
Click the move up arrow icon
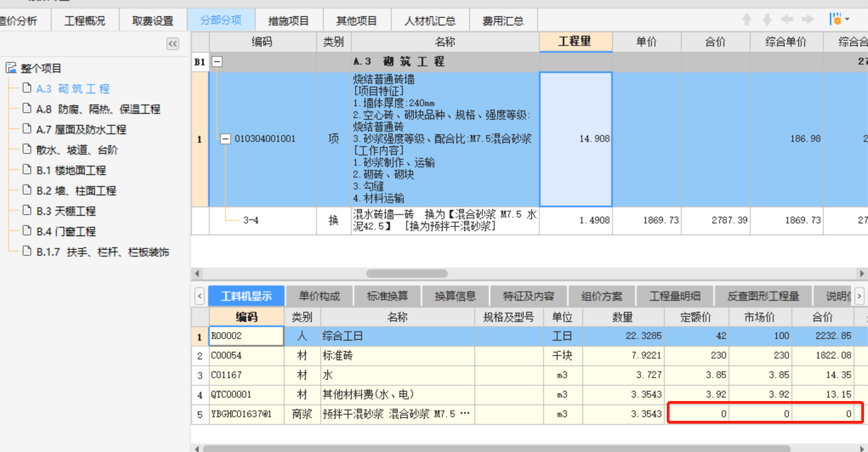point(747,20)
